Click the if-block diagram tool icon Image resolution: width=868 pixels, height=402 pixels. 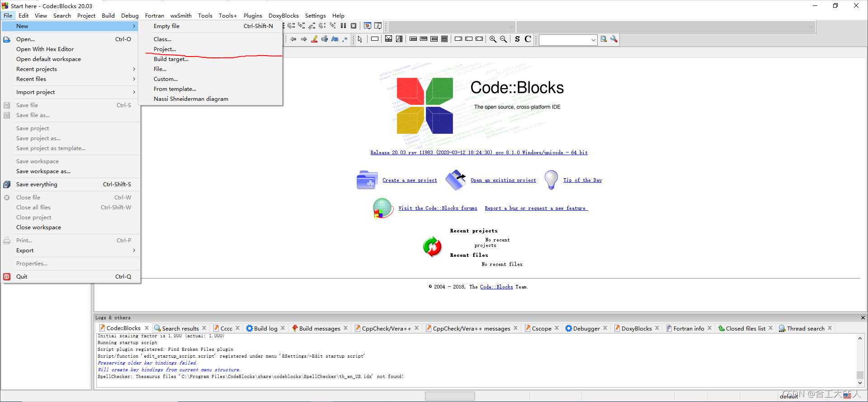click(388, 39)
